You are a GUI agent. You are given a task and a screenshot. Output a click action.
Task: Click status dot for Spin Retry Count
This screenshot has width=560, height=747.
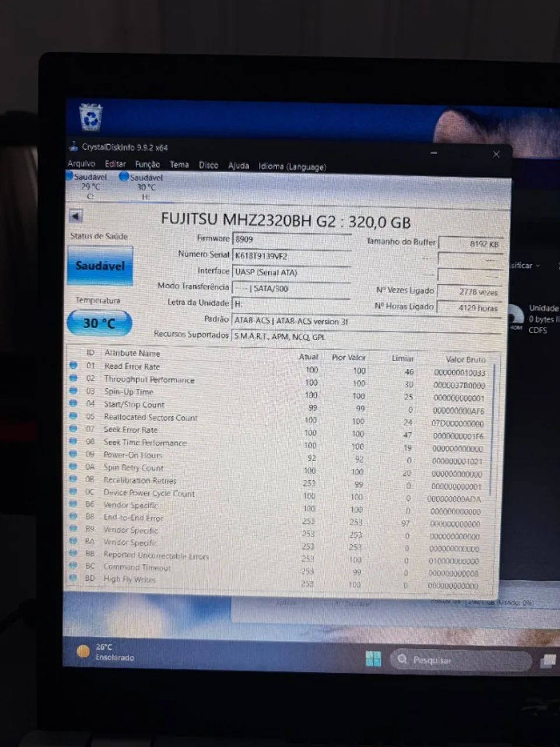coord(73,466)
